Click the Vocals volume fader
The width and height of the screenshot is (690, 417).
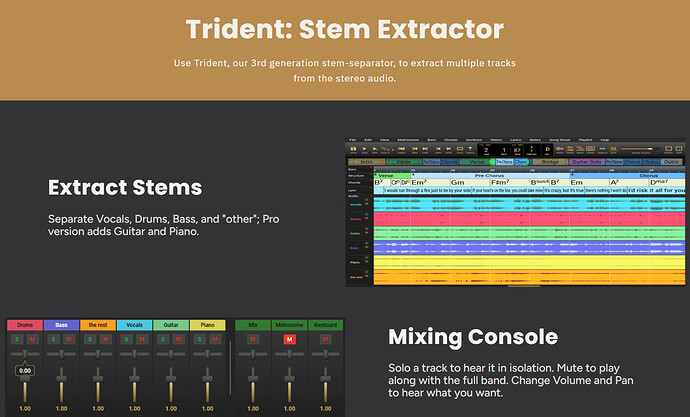click(x=135, y=379)
